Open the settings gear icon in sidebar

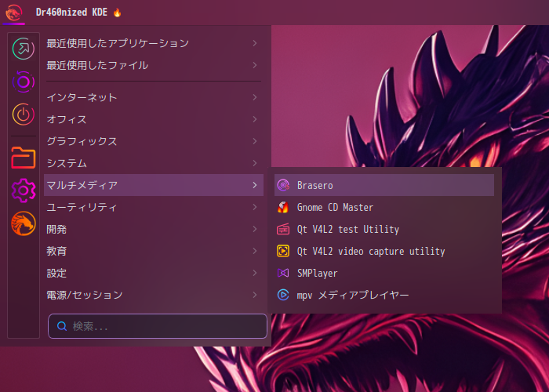pos(24,191)
